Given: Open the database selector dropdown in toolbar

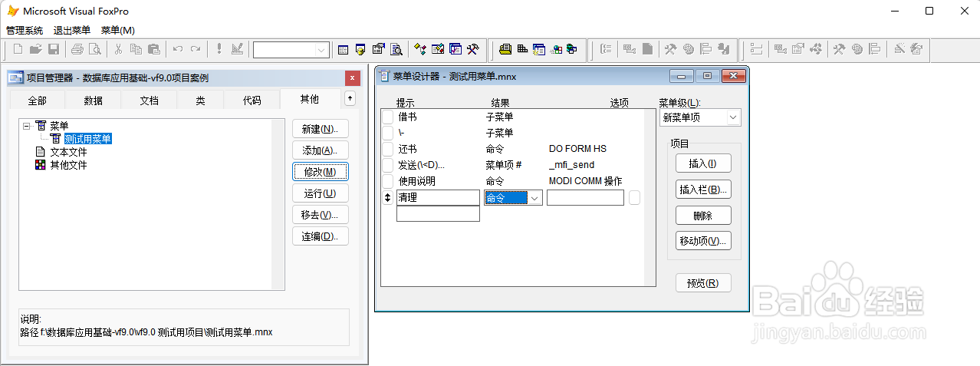Looking at the screenshot, I should (x=321, y=50).
